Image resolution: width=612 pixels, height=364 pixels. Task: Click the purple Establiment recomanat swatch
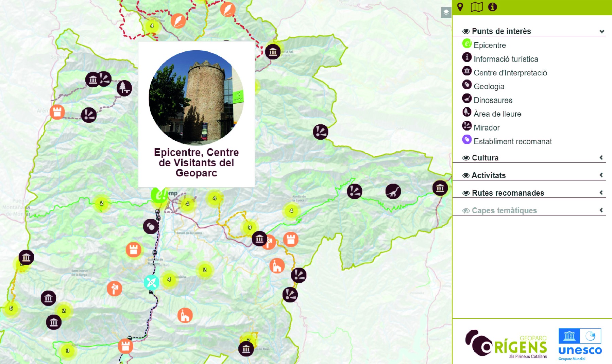[x=467, y=140]
